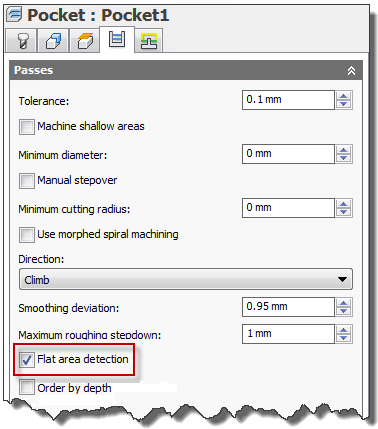
Task: Enable Machine shallow areas checkbox
Action: click(x=27, y=127)
